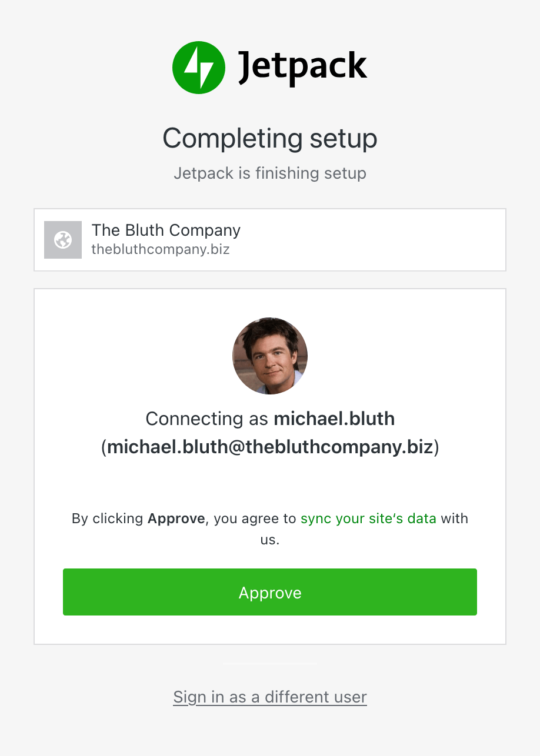Click the divider line above the sign-in link
Screen dimensions: 540x756
269,663
